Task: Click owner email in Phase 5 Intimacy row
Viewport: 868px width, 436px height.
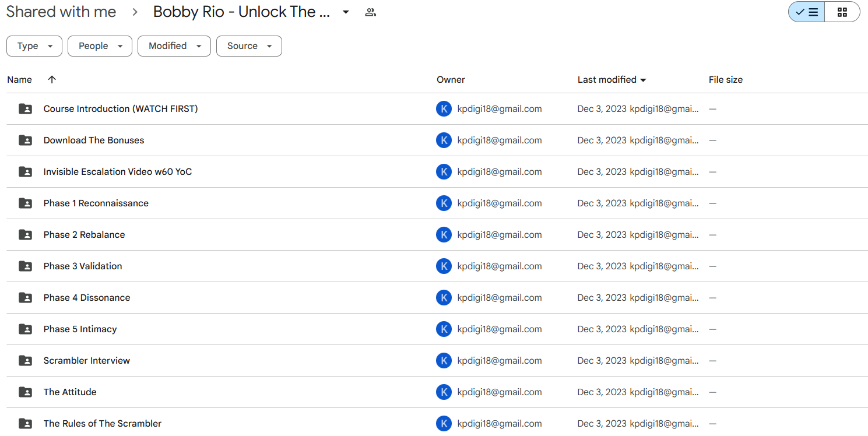Action: tap(500, 329)
